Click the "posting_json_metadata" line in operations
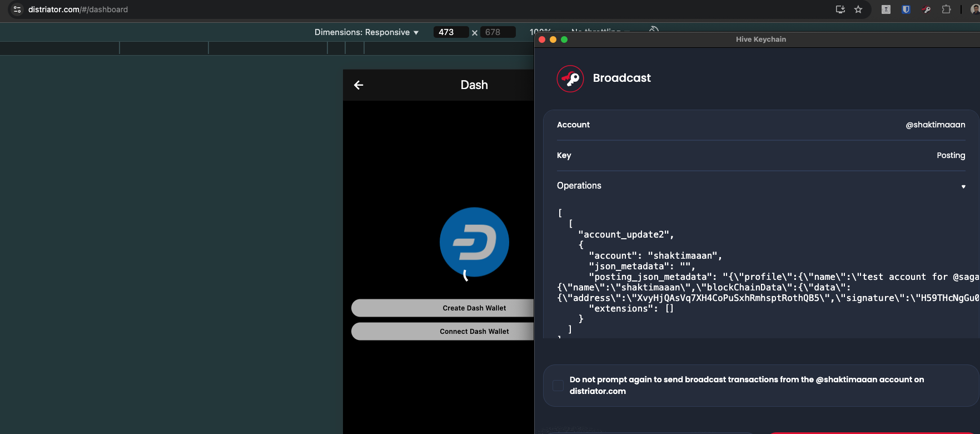Viewport: 980px width, 434px height. point(784,277)
